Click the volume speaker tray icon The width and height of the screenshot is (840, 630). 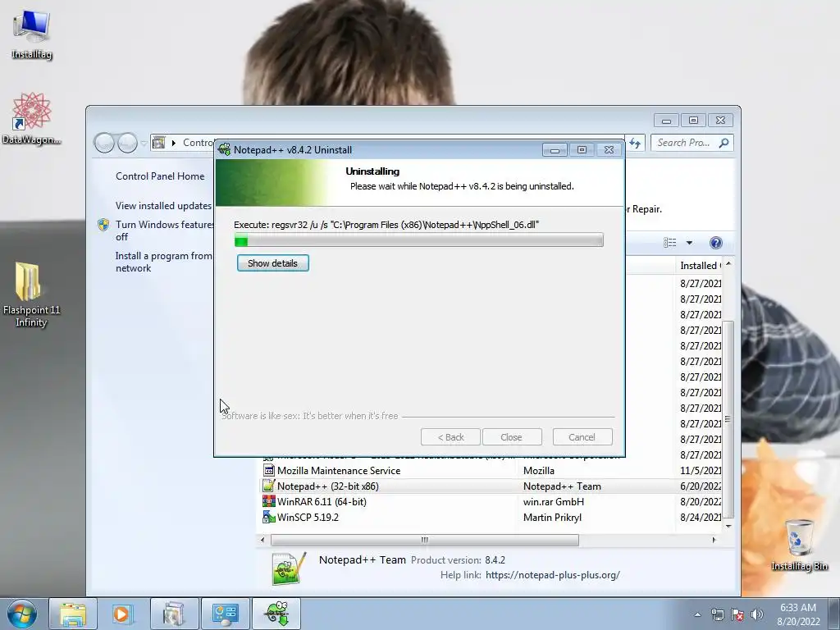pyautogui.click(x=756, y=614)
